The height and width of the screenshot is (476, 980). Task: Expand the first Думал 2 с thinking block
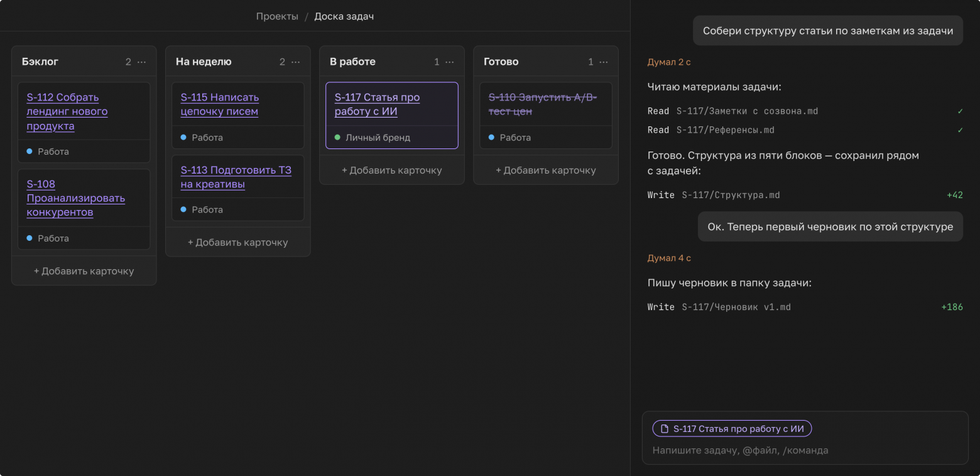pos(669,62)
